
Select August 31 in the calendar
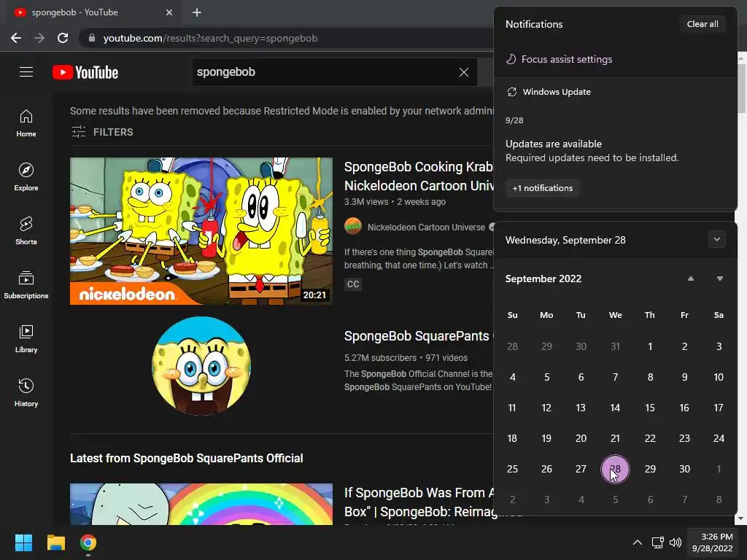coord(615,346)
